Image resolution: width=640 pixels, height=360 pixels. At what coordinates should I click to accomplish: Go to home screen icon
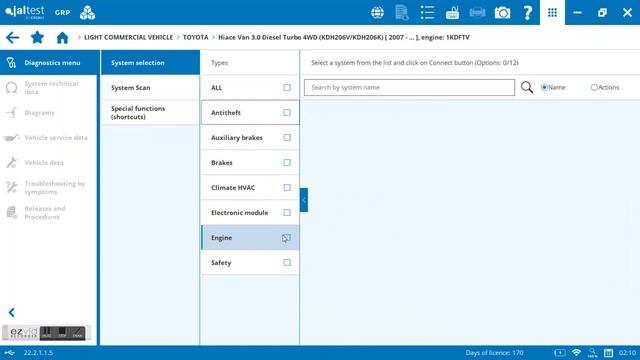[62, 38]
